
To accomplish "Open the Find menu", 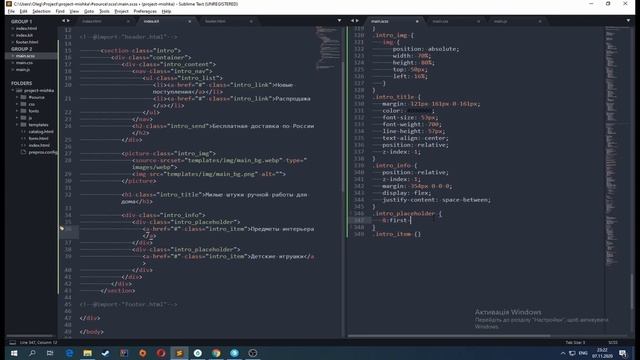I will pos(60,11).
